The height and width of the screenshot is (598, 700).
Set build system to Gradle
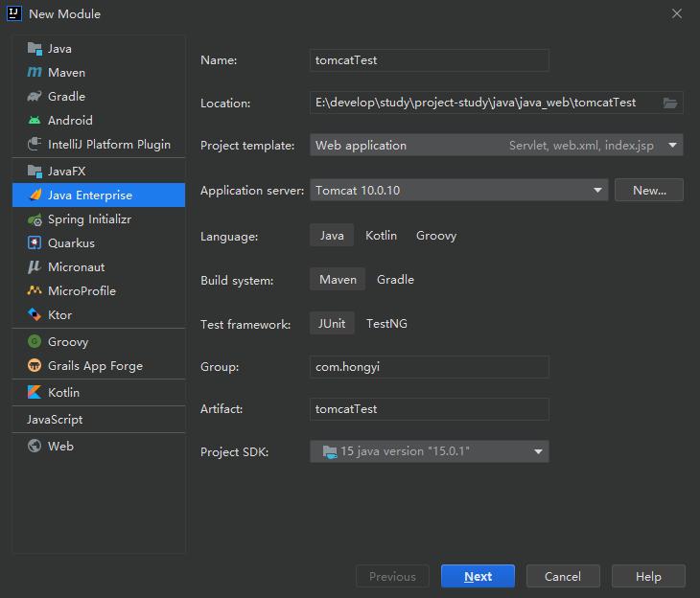395,280
